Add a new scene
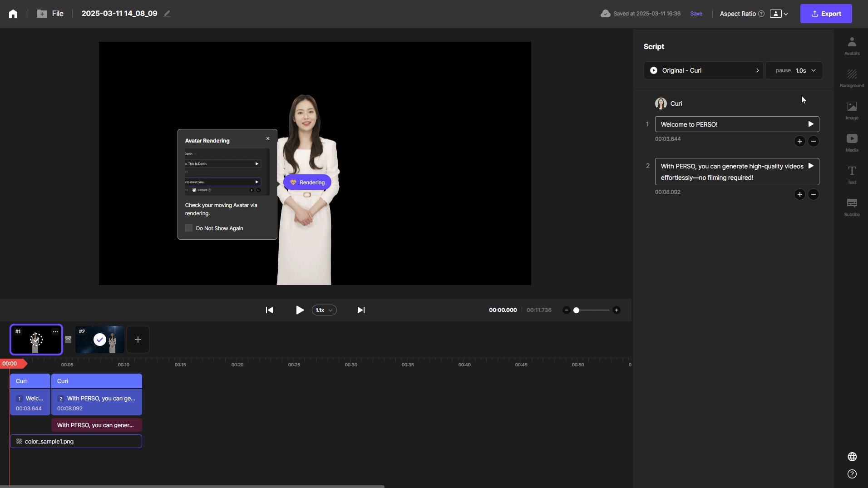 tap(138, 340)
